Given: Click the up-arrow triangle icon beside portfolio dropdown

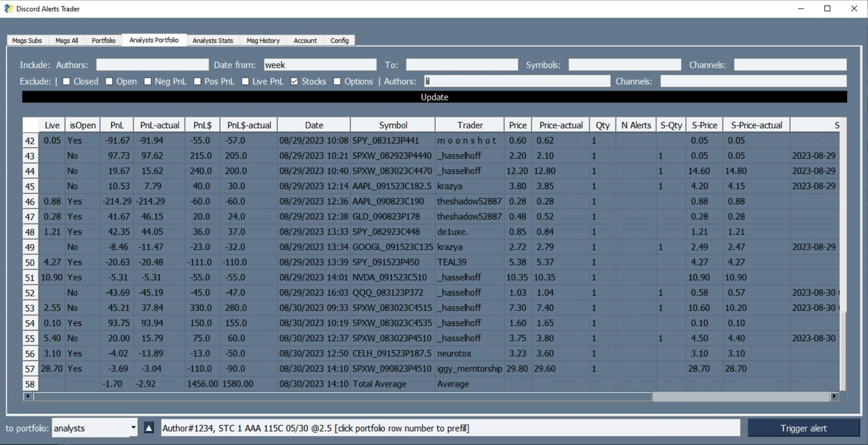Looking at the screenshot, I should [149, 428].
